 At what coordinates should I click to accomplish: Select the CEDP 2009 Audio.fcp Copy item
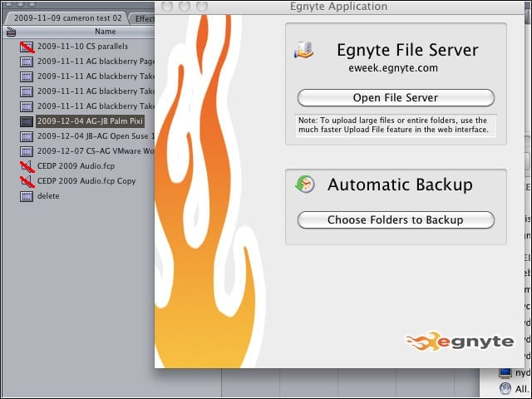[x=86, y=181]
